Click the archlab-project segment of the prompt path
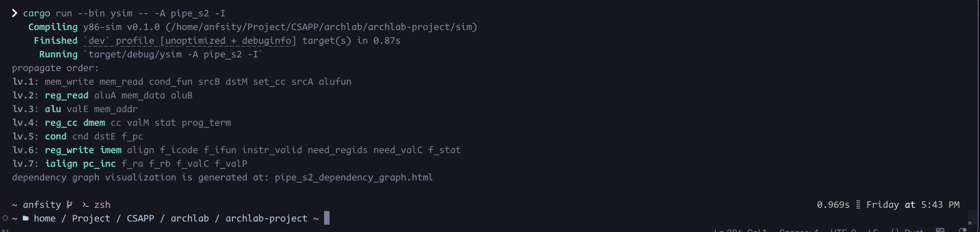The width and height of the screenshot is (980, 232). click(x=266, y=218)
